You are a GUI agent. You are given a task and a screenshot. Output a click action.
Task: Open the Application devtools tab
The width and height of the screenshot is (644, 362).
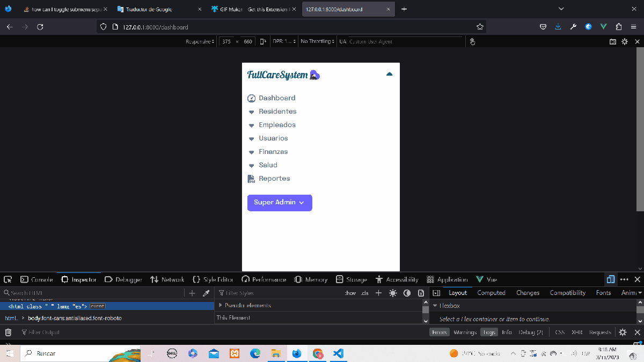(447, 279)
